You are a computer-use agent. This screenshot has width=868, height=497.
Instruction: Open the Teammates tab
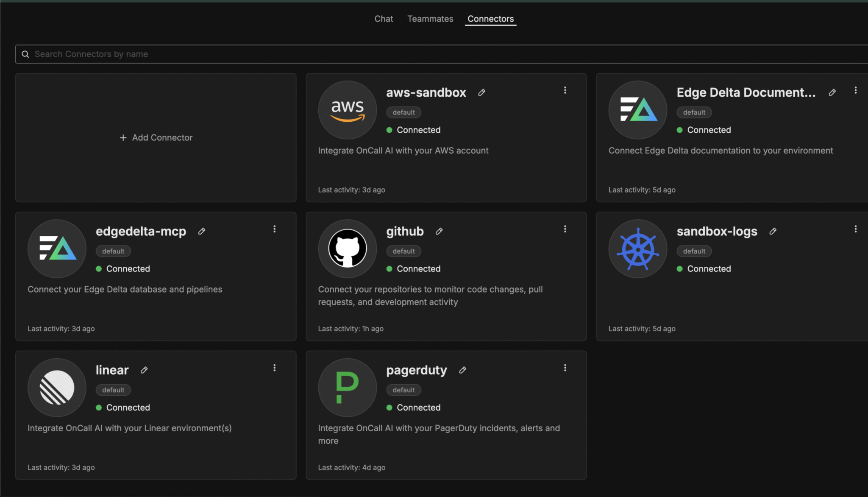click(x=430, y=19)
